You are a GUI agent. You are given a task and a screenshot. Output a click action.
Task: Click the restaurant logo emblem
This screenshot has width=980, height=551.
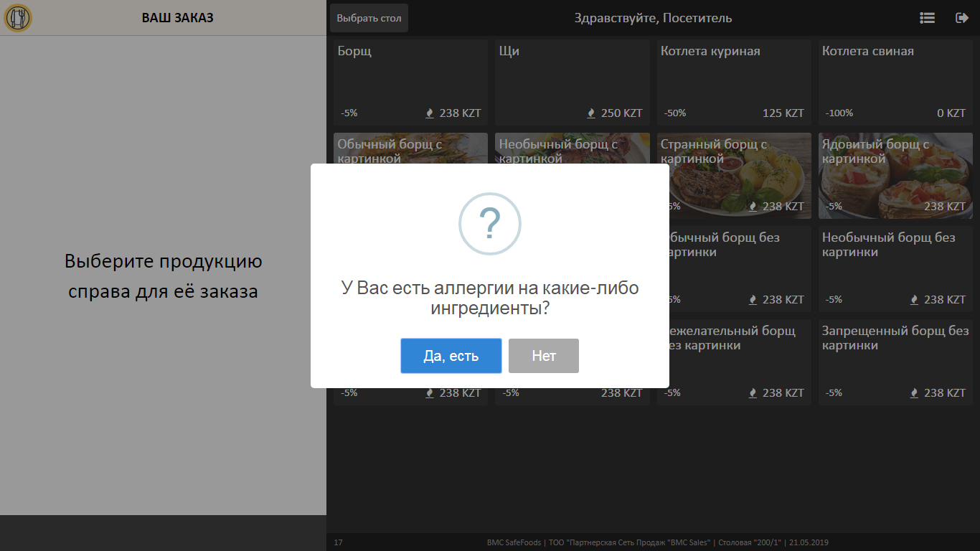coord(18,18)
